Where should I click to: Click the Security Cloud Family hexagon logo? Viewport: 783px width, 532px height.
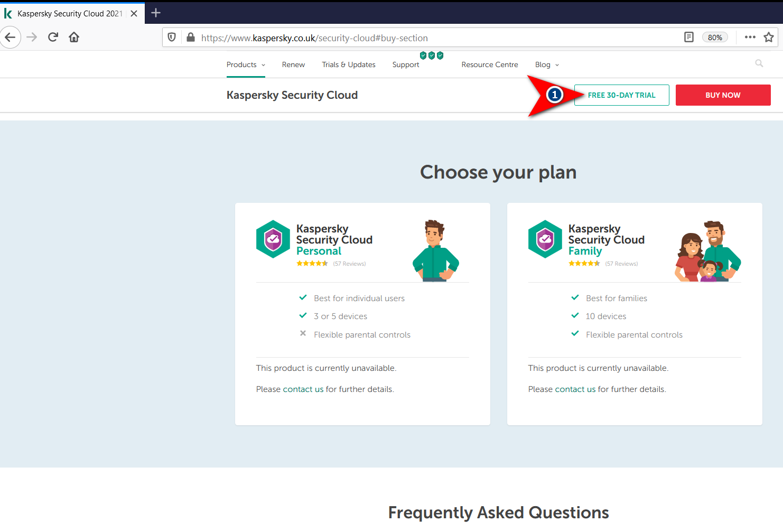pyautogui.click(x=545, y=239)
